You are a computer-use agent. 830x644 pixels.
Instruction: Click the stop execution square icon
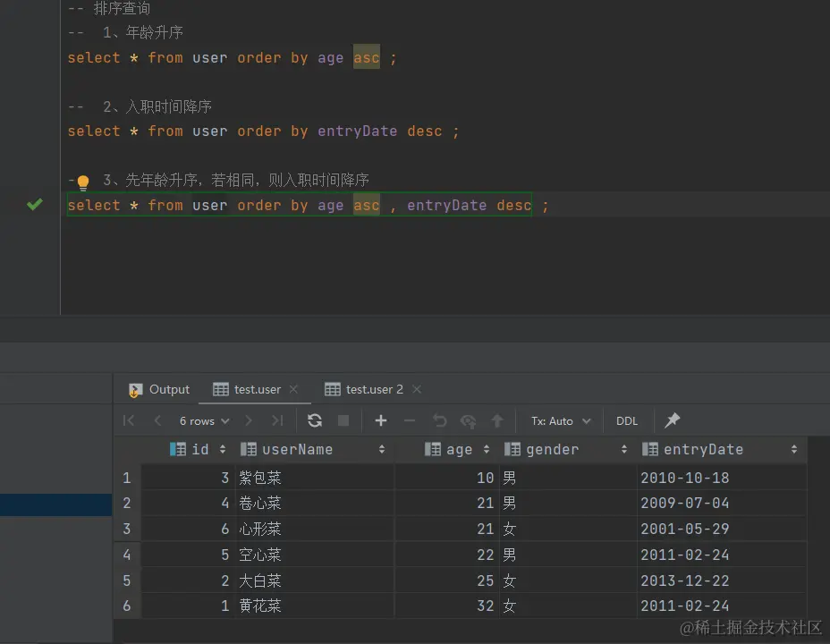click(343, 420)
